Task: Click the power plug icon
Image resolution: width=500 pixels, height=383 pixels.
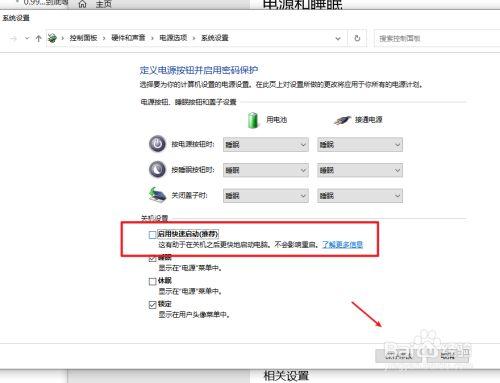Action: 342,120
